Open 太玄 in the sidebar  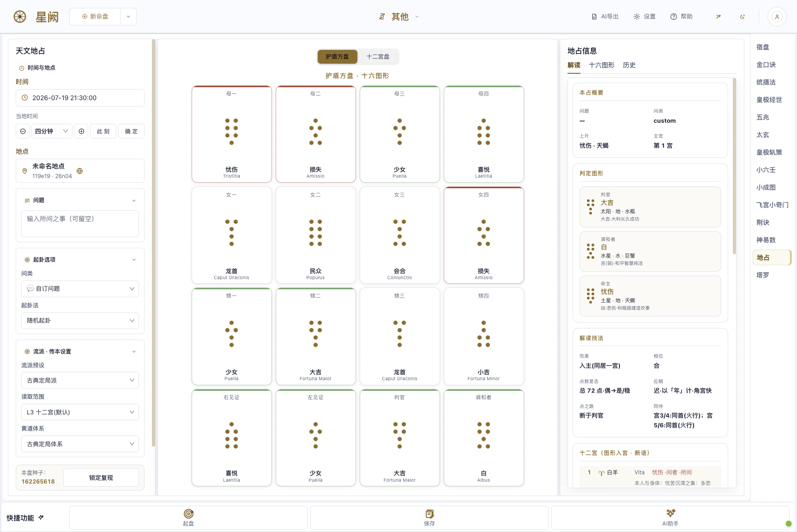(x=763, y=135)
